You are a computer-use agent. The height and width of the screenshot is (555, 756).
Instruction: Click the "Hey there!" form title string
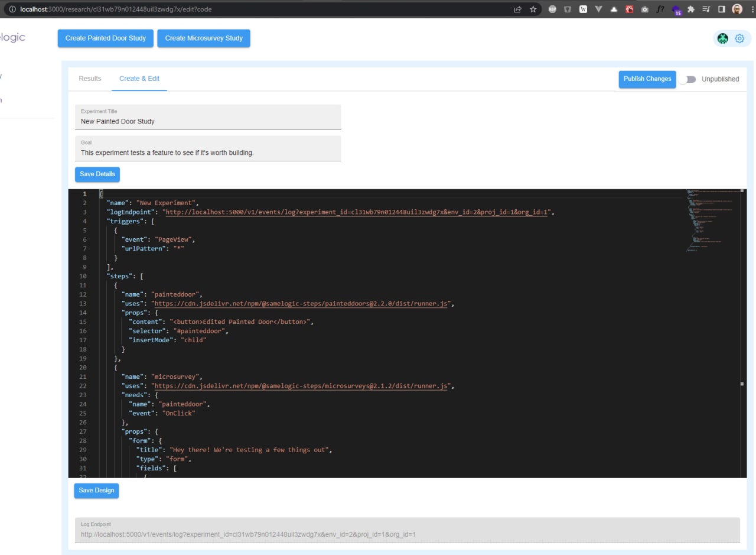(x=249, y=450)
